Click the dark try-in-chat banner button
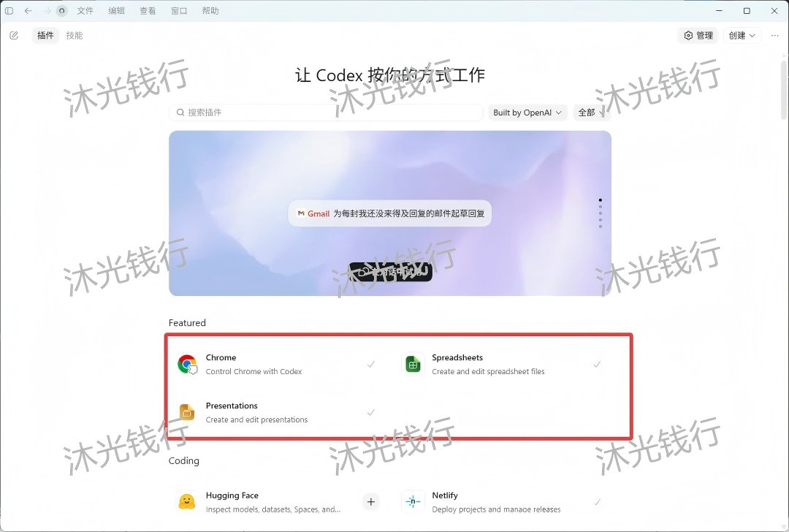 point(390,272)
